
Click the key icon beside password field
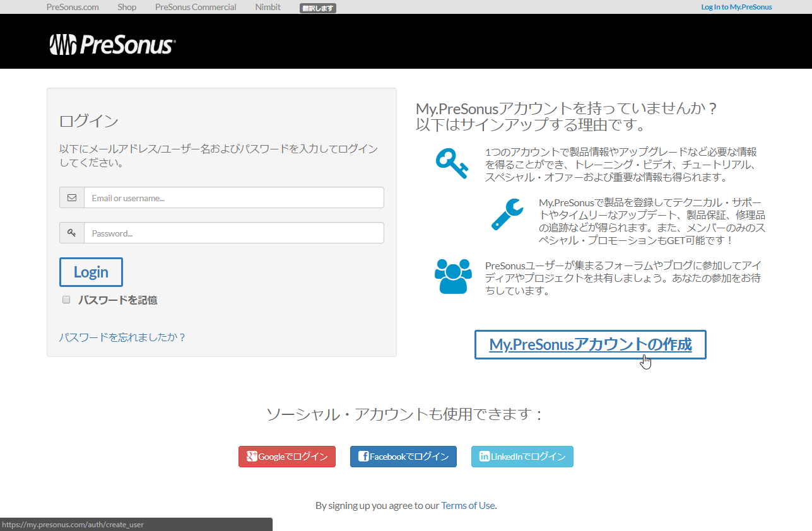pos(72,233)
